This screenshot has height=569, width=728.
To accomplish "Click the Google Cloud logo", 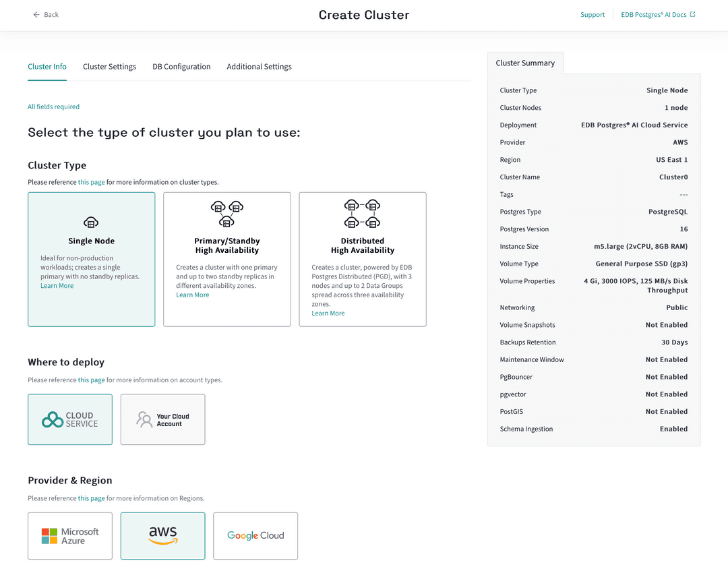I will point(255,535).
